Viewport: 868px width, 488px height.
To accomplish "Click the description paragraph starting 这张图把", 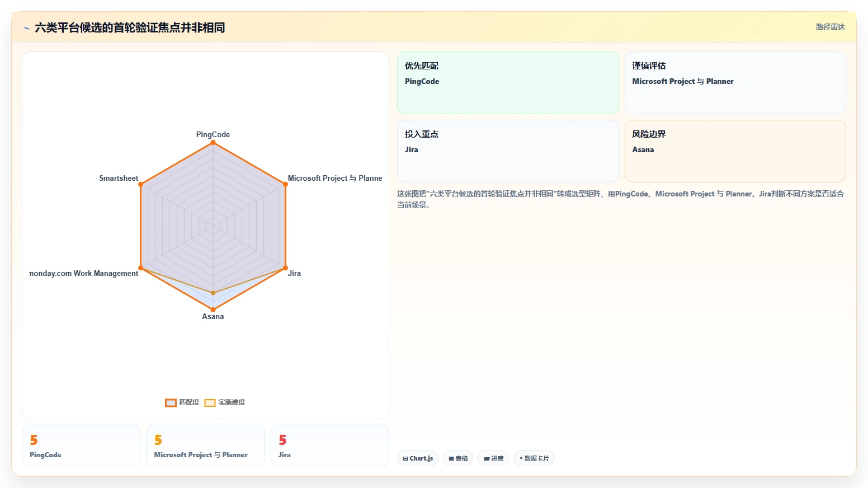I will (x=620, y=199).
